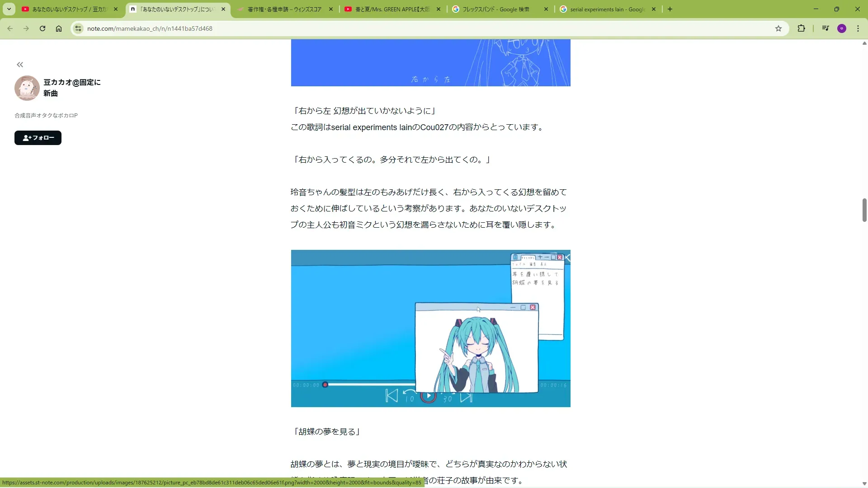Viewport: 868px width, 488px height.
Task: Bookmark this page with star icon
Action: (x=778, y=28)
